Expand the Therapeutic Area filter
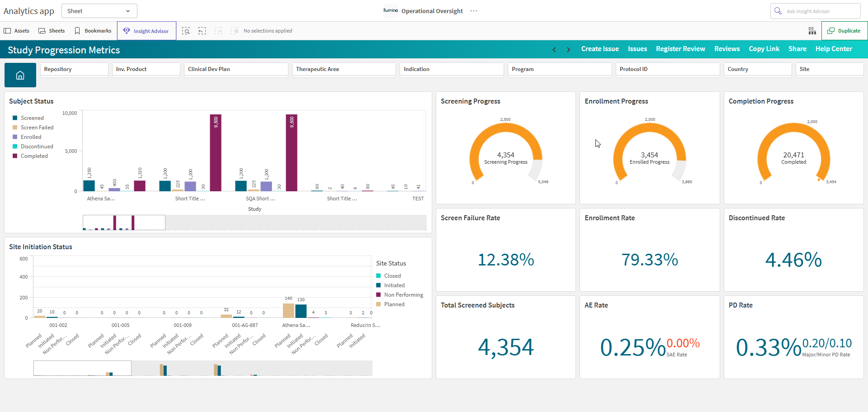This screenshot has height=412, width=868. tap(344, 69)
